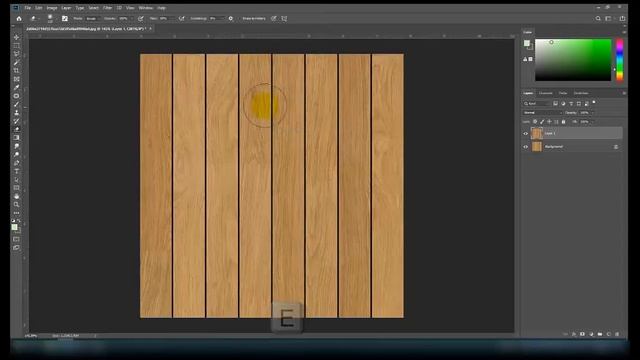The height and width of the screenshot is (360, 640).
Task: Toggle layer filtering on/off switch
Action: 594,102
